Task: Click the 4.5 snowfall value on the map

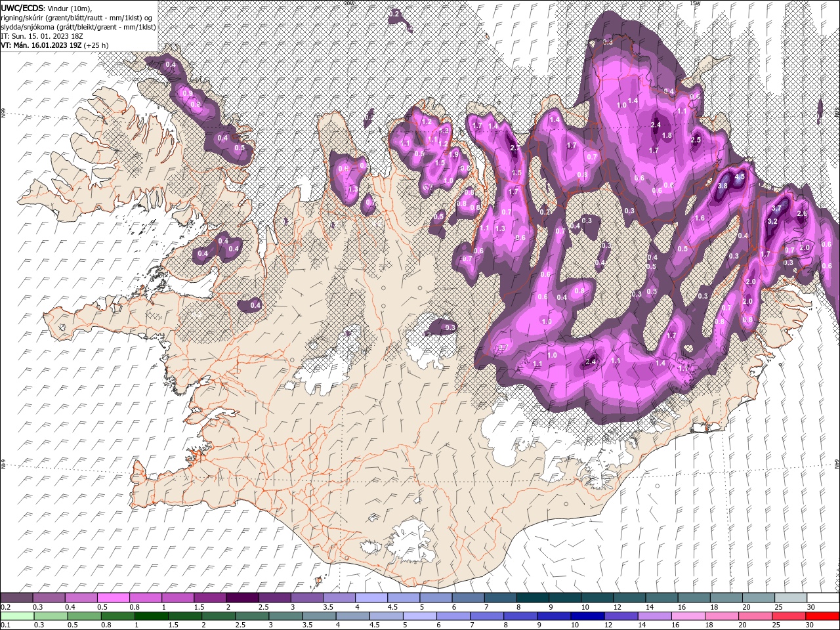Action: pyautogui.click(x=740, y=177)
